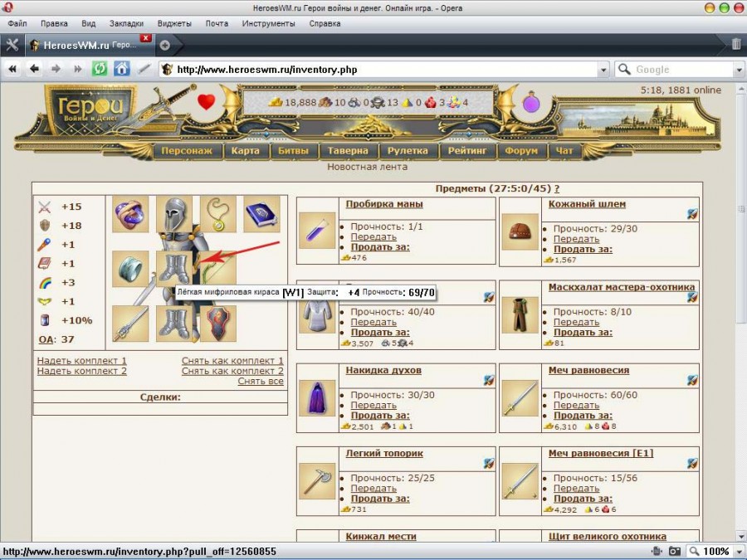Click the equipped amulet necklace slot
Viewport: 747px width, 560px height.
pyautogui.click(x=218, y=214)
